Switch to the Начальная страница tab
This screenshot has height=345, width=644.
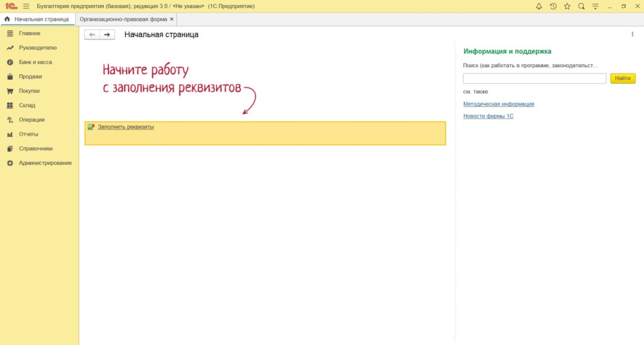37,19
